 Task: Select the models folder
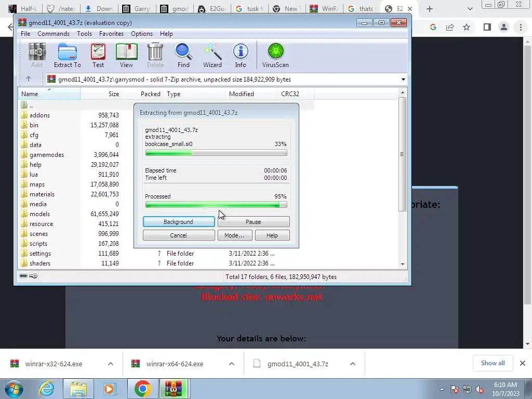tap(39, 214)
